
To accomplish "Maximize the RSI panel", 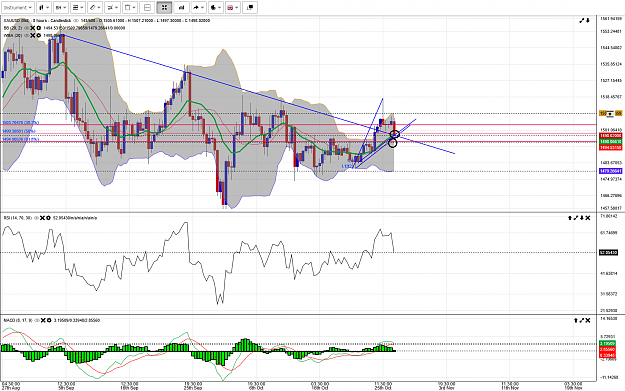I will point(576,218).
